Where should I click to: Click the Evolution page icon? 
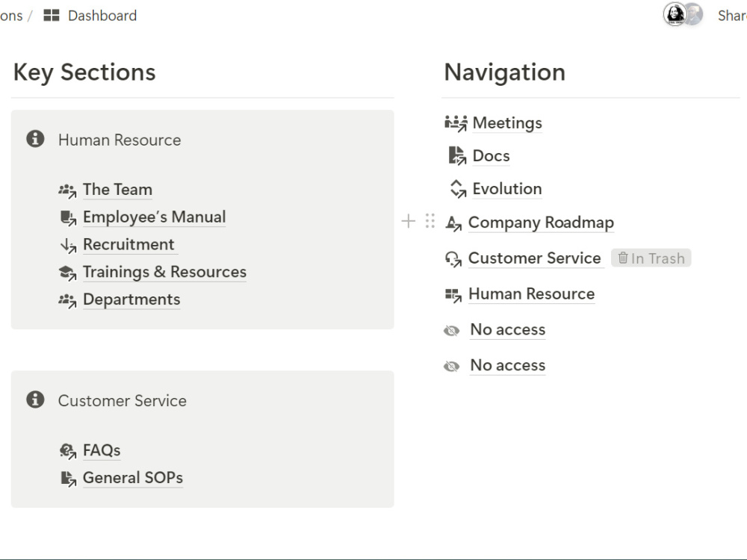pyautogui.click(x=458, y=189)
